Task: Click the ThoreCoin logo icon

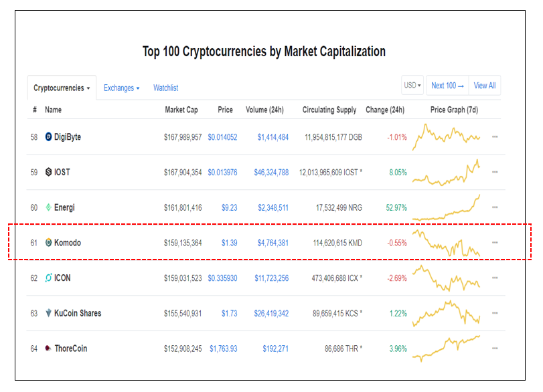Action: tap(48, 349)
